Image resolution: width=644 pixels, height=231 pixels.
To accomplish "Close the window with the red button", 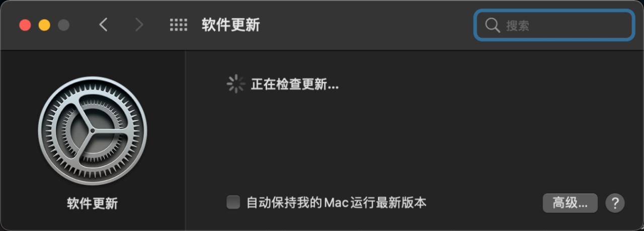I will click(25, 25).
